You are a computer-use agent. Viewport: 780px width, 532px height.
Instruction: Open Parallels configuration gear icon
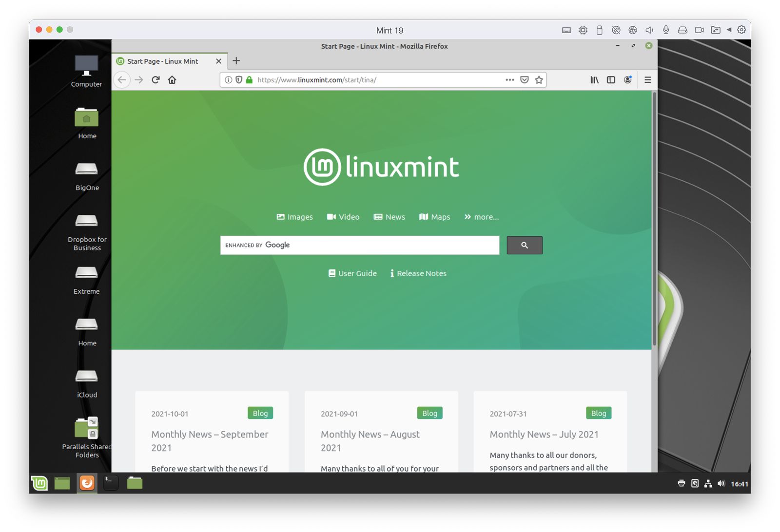[x=741, y=30]
